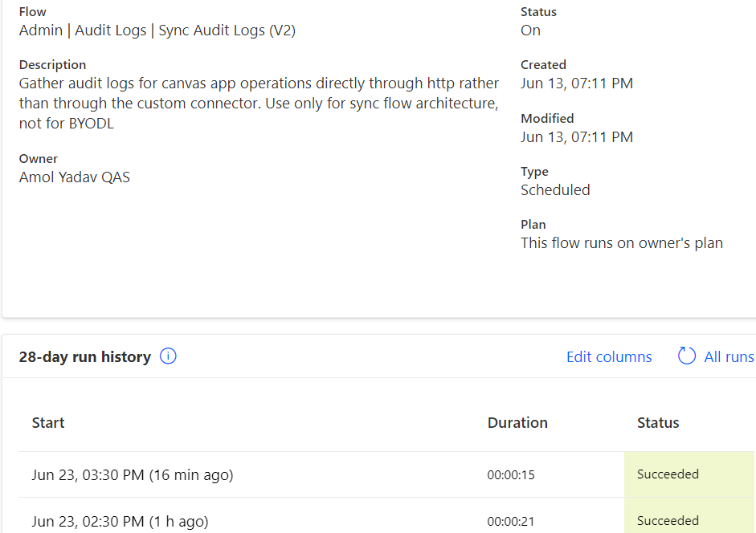The image size is (756, 533).
Task: Click Succeeded status of the 03:30 PM run
Action: 668,474
